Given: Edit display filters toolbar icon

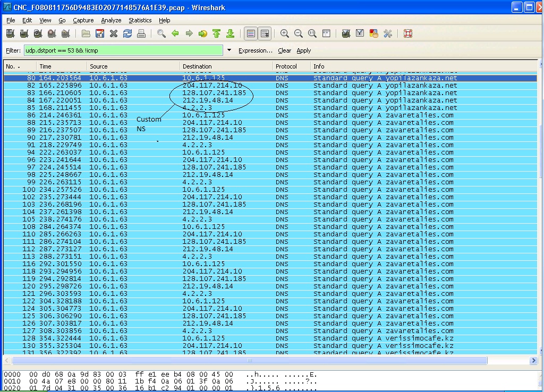Looking at the screenshot, I should (x=360, y=33).
